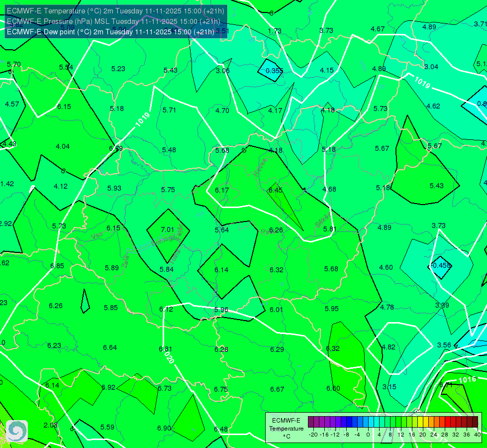Click the 6.01 temperature value

tap(276, 310)
